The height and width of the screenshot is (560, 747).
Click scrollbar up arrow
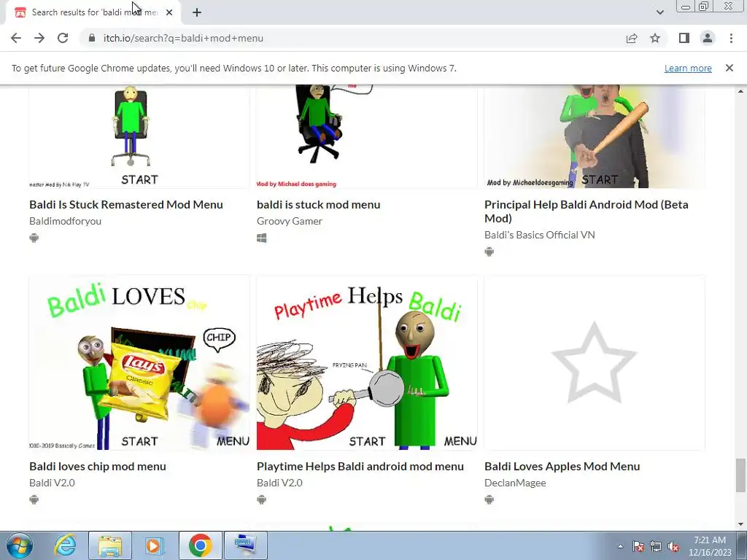pos(740,90)
